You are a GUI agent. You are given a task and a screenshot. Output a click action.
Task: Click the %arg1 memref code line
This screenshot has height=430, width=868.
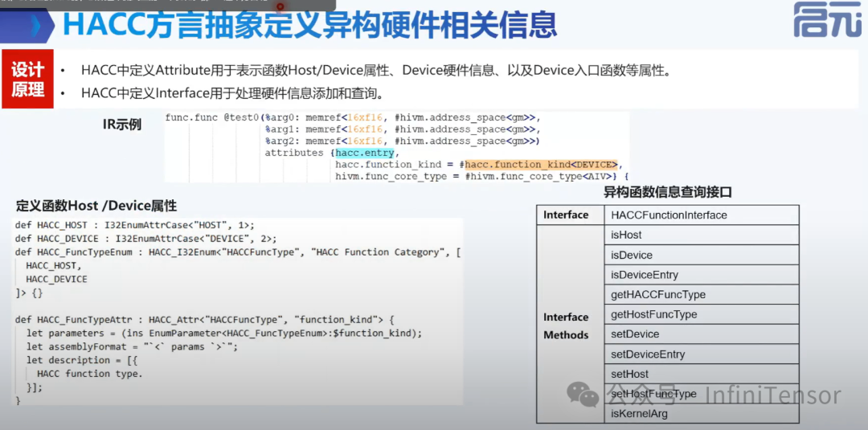[x=403, y=129]
